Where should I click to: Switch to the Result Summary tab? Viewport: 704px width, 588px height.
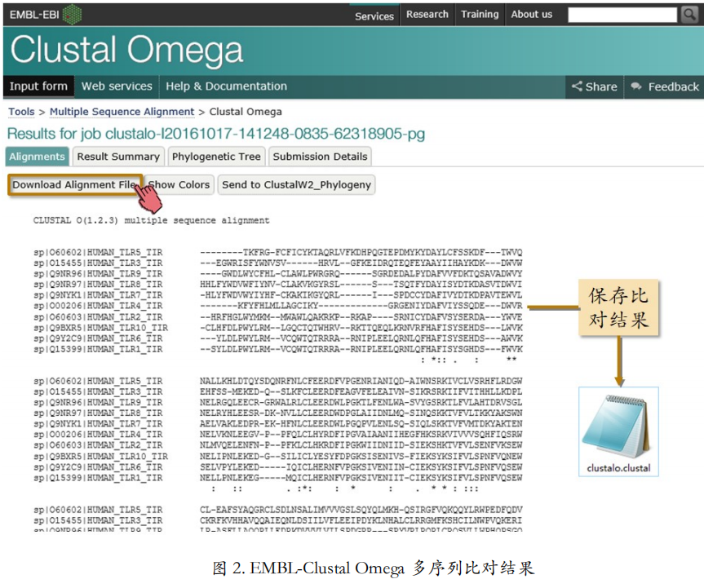click(x=118, y=157)
